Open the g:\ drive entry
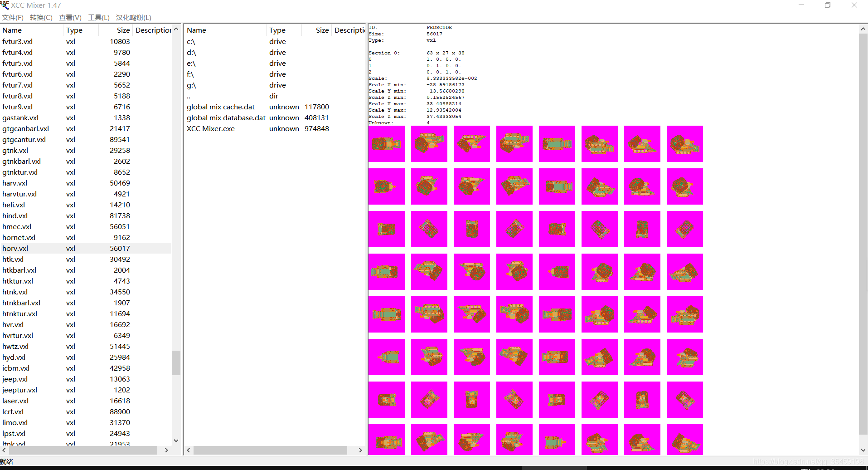The width and height of the screenshot is (868, 470). point(275,85)
